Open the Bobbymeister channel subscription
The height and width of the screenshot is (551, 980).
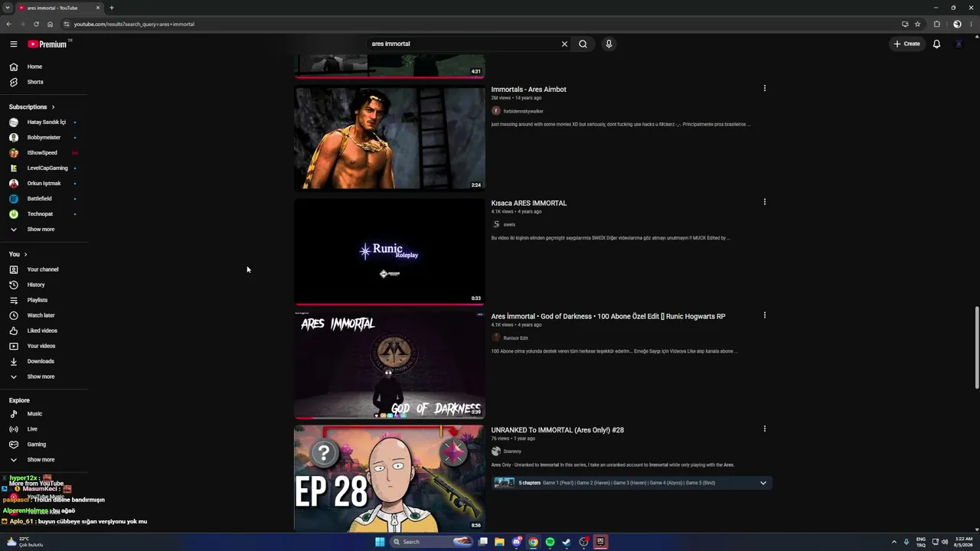pyautogui.click(x=44, y=137)
